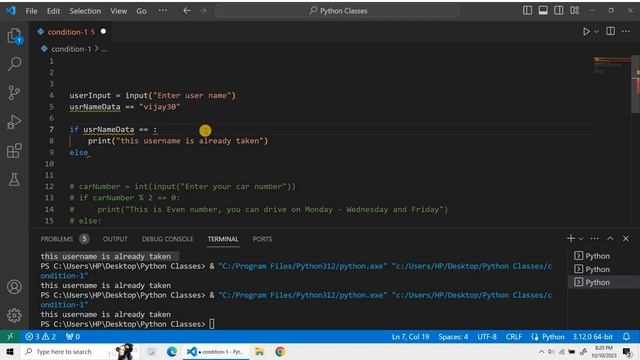Open the View menu
The height and width of the screenshot is (360, 640).
[118, 11]
